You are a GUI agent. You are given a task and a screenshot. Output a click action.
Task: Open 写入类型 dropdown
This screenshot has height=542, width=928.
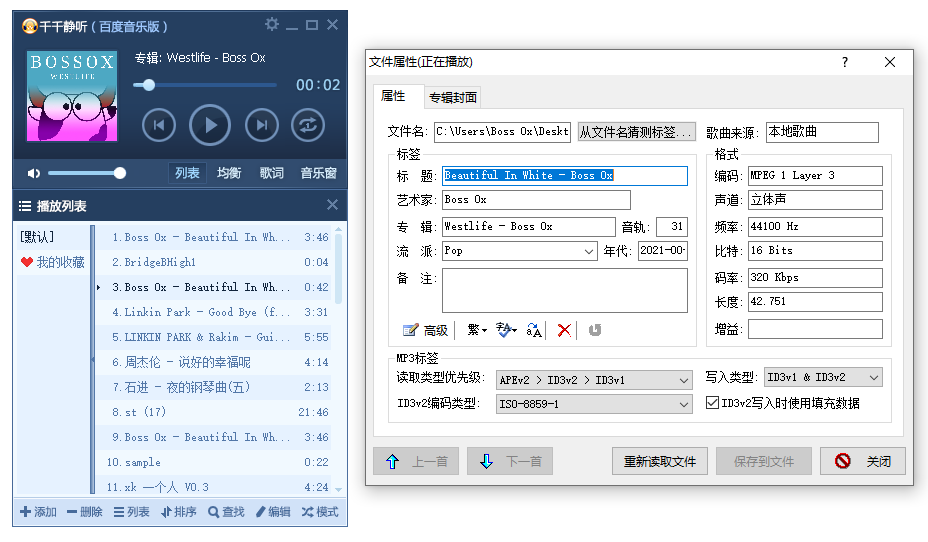(823, 378)
